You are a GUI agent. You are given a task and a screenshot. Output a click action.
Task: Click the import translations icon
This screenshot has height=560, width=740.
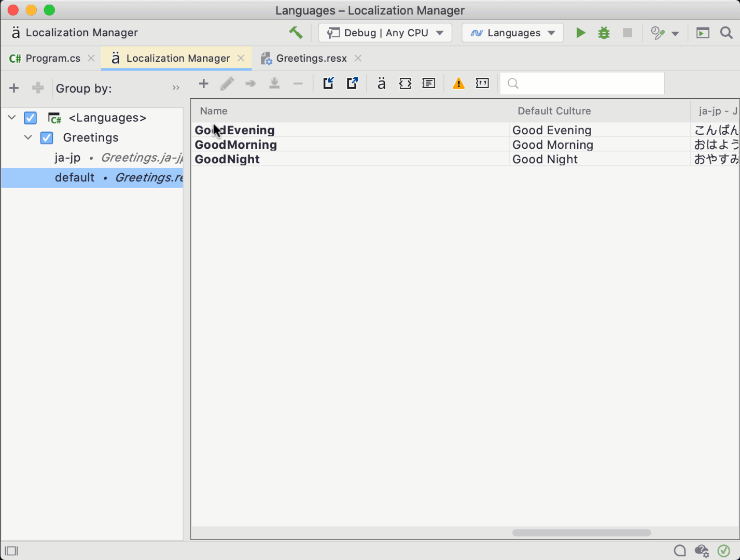(329, 83)
